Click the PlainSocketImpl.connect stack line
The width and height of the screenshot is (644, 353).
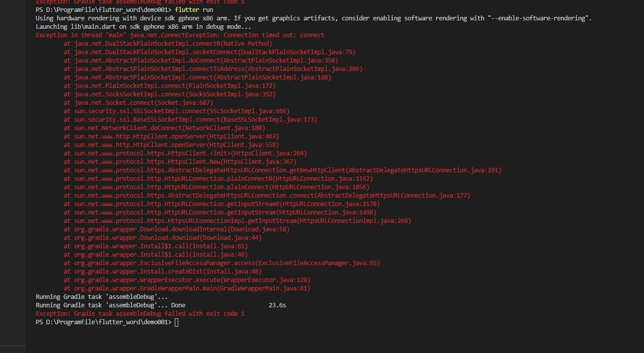(x=169, y=86)
